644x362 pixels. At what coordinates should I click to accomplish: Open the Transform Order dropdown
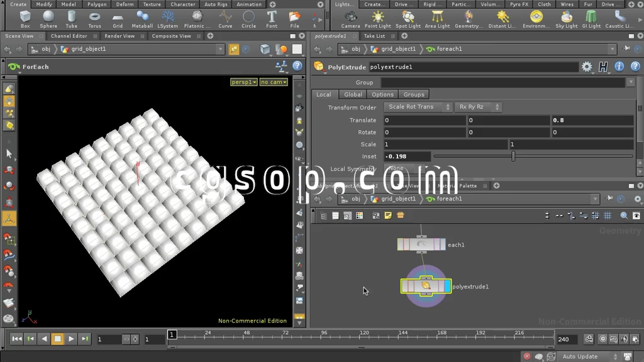coord(418,107)
